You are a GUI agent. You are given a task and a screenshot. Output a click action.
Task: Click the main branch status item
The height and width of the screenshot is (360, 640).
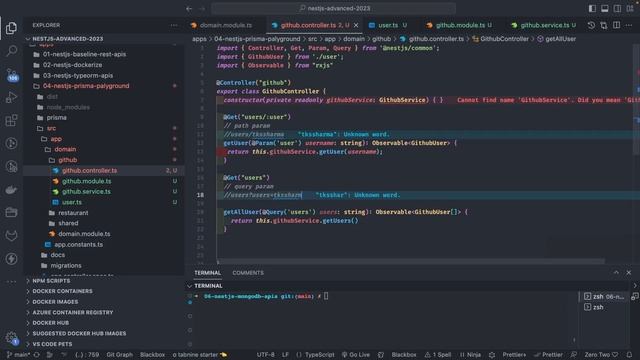click(x=19, y=355)
